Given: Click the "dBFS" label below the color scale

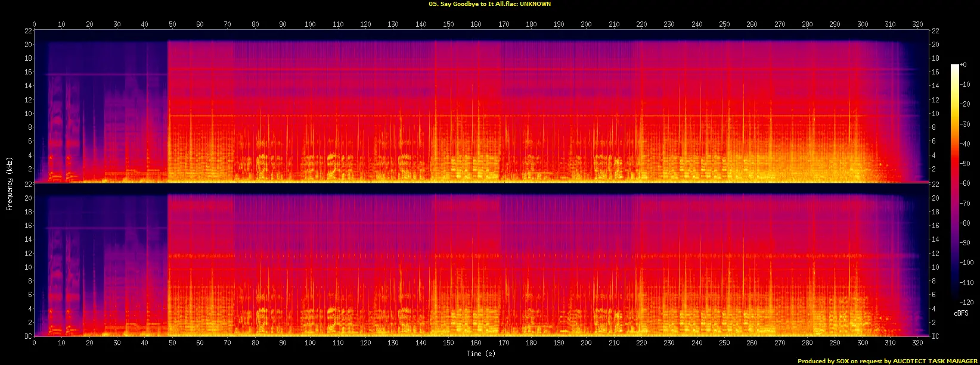Looking at the screenshot, I should point(961,313).
